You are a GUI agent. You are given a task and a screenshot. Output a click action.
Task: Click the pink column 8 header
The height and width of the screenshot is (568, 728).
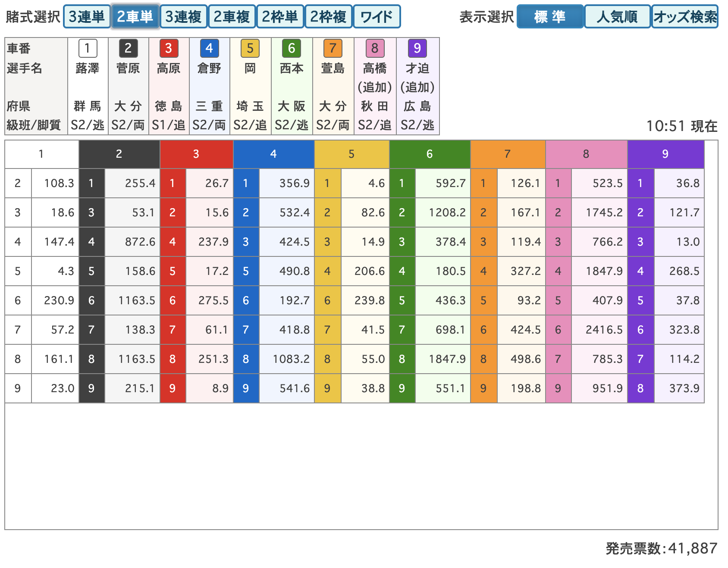[586, 154]
